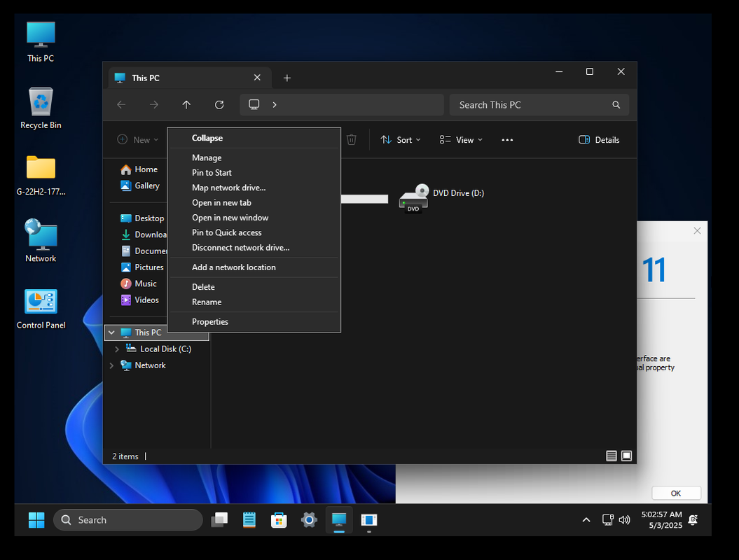739x560 pixels.
Task: Select Add a network location
Action: point(254,267)
